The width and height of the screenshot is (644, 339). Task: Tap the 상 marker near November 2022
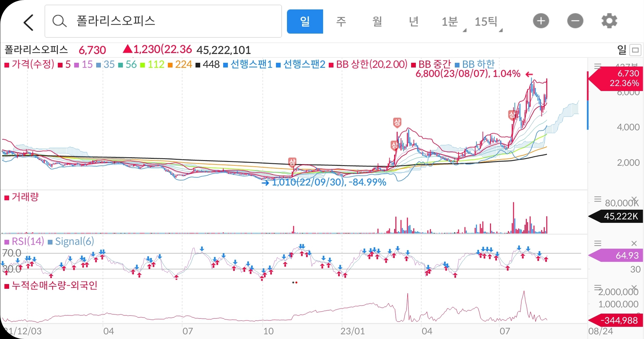[x=292, y=162]
